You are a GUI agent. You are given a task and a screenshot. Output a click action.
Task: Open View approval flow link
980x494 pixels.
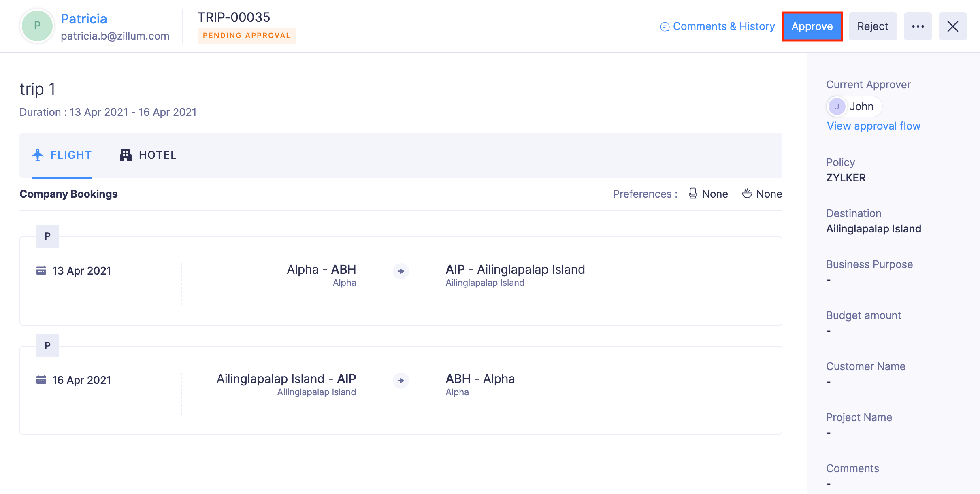pos(873,126)
